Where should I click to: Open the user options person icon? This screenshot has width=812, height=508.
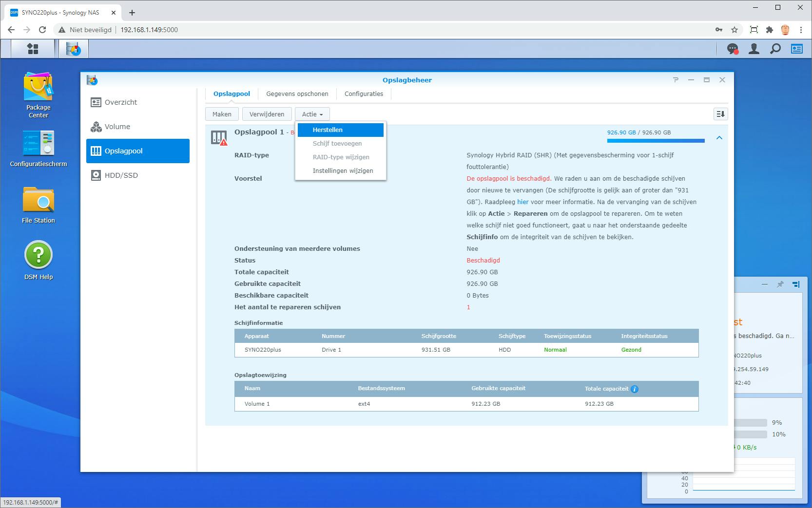[754, 49]
